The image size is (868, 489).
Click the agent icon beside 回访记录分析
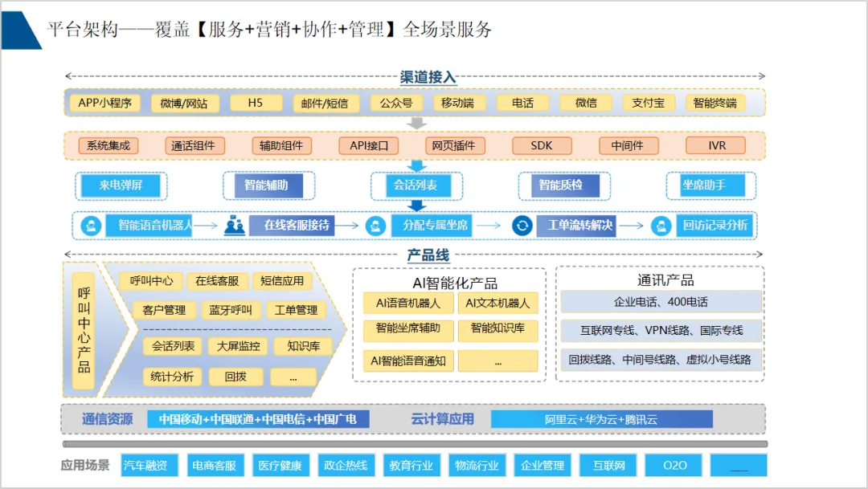pos(661,226)
